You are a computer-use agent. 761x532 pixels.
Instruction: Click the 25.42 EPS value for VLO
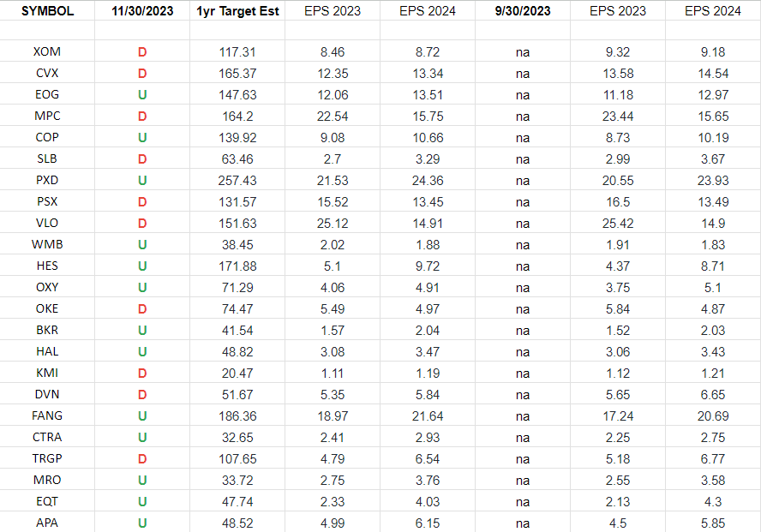coord(618,223)
